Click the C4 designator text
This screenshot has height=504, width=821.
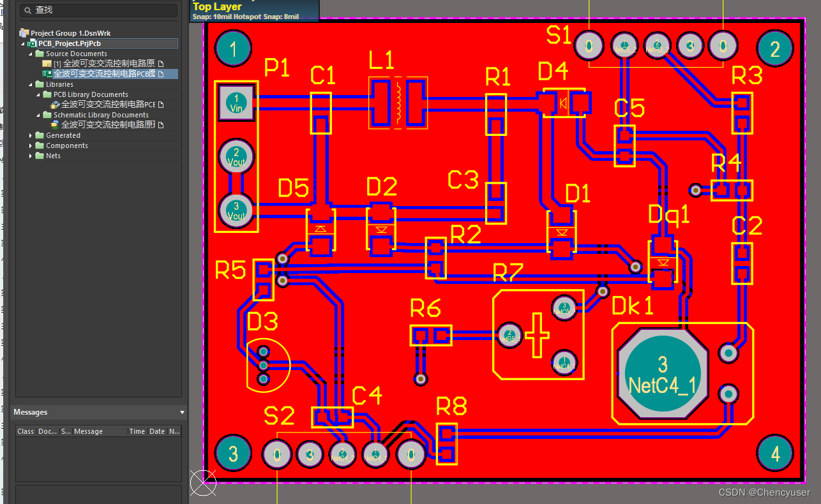pos(367,396)
